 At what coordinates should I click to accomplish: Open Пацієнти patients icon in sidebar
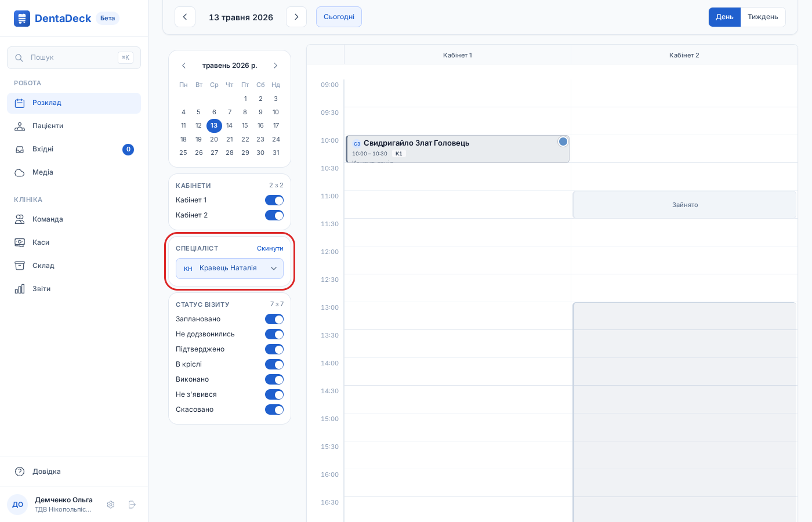[20, 126]
